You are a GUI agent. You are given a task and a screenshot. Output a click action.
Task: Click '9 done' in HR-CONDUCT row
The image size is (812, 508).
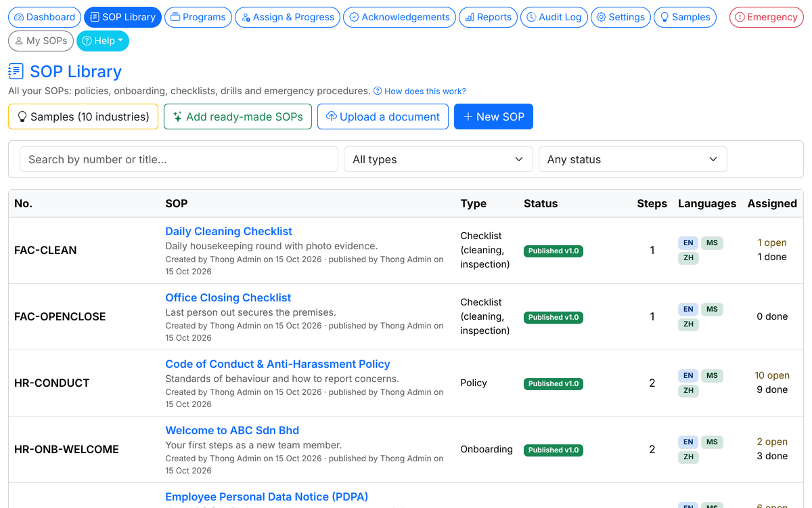coord(772,389)
